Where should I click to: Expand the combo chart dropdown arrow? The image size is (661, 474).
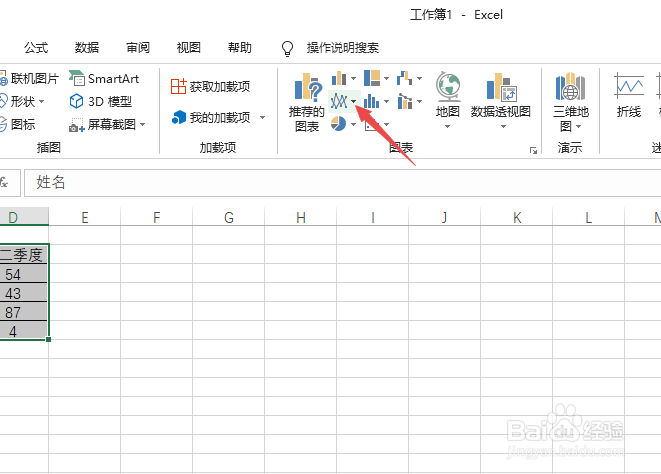click(x=419, y=101)
